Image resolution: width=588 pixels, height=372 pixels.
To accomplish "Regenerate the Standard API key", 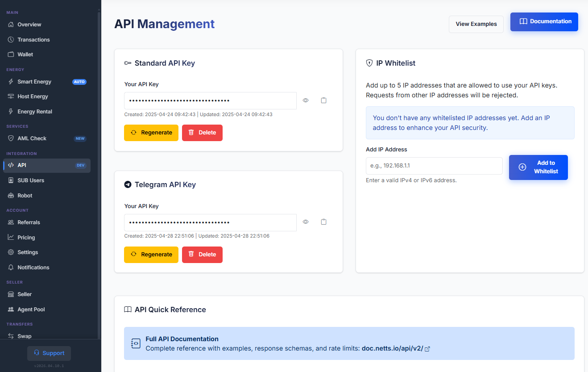I will coord(151,133).
